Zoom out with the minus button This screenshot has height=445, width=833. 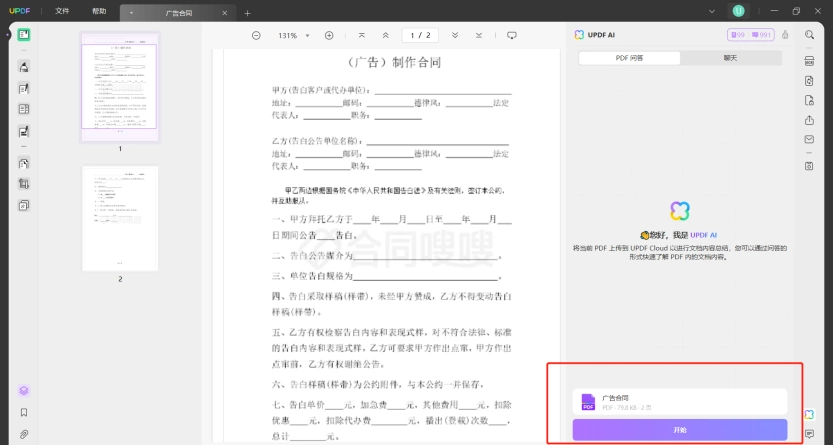coord(256,36)
